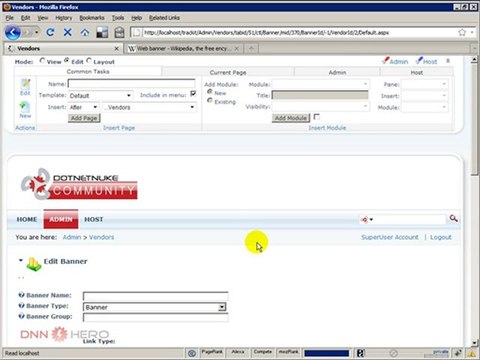
Task: Open the search type dropdown arrow
Action: click(x=371, y=219)
